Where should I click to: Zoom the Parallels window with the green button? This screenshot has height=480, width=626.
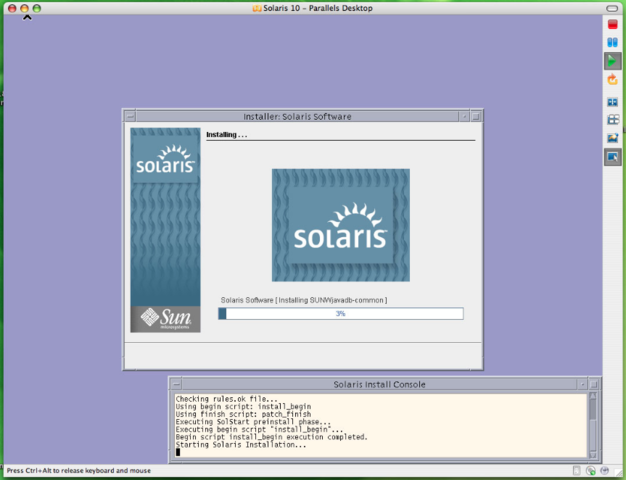tap(37, 8)
